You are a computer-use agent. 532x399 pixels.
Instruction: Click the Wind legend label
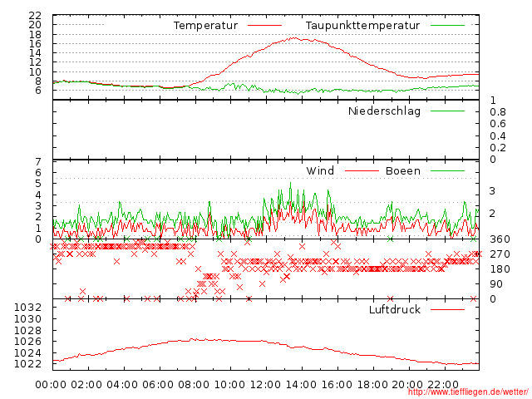(x=320, y=170)
